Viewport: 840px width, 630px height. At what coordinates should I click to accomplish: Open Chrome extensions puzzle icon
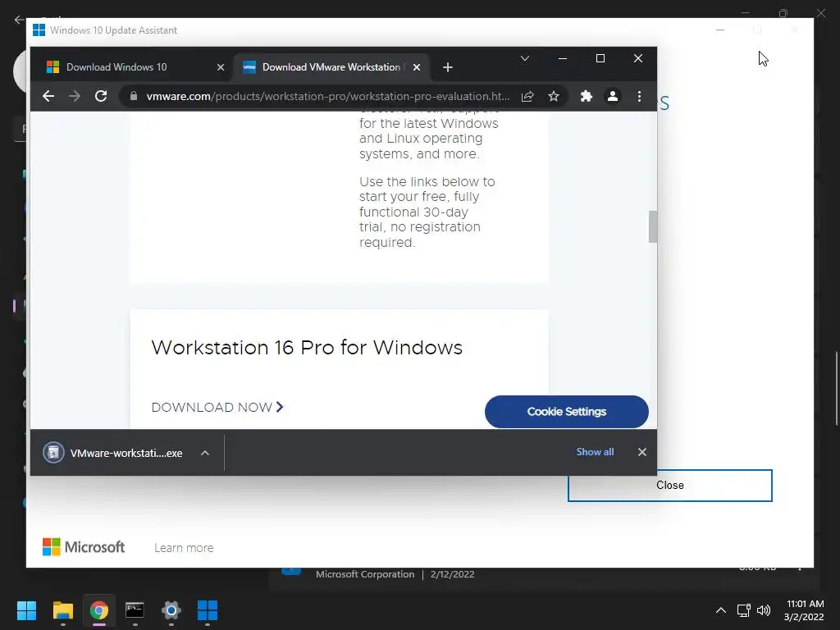coord(586,96)
